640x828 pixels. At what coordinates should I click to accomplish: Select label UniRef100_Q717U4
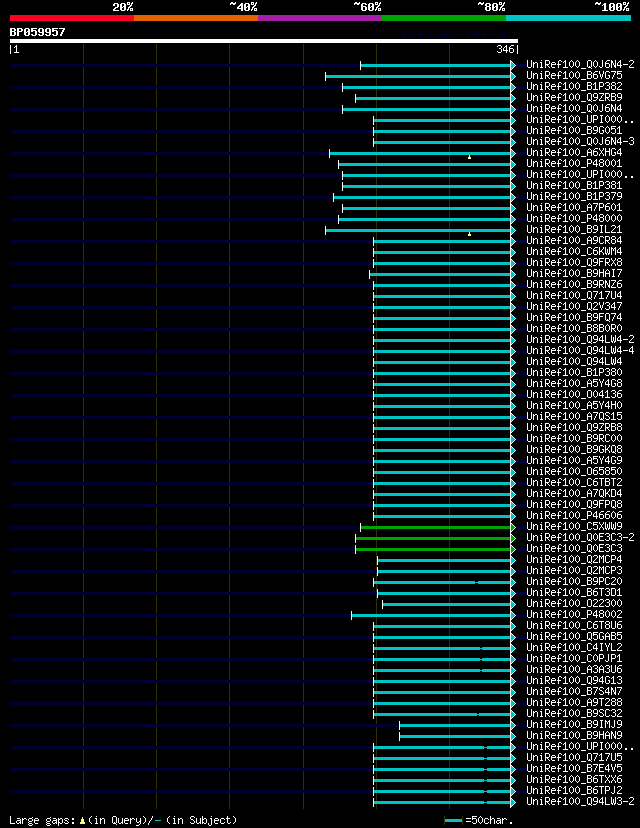575,296
